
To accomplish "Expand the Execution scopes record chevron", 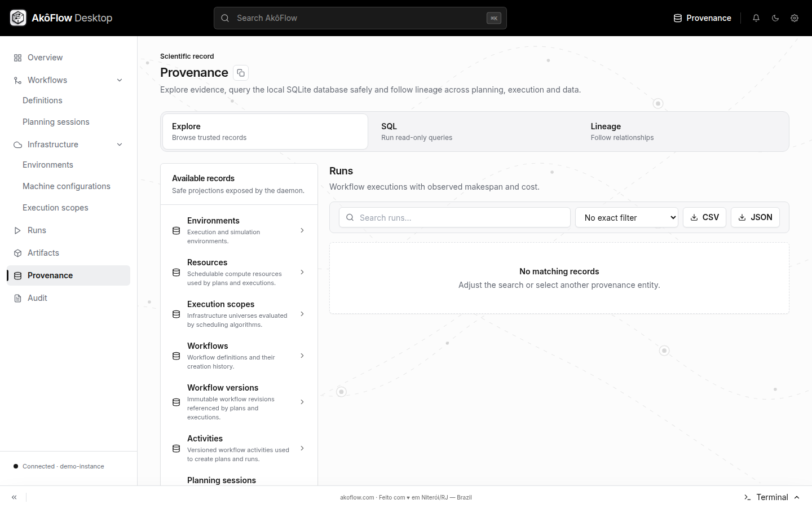I will [x=302, y=314].
